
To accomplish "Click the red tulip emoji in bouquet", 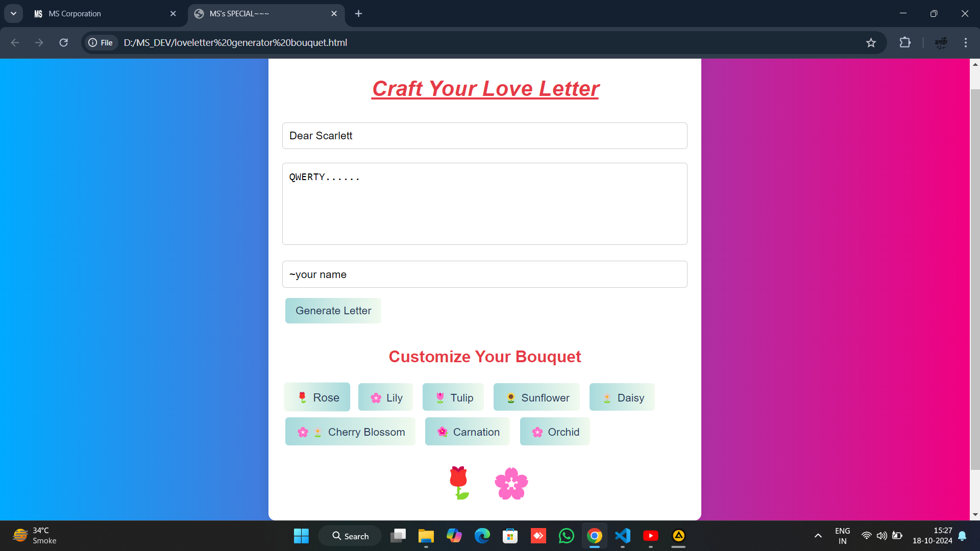I will tap(459, 483).
